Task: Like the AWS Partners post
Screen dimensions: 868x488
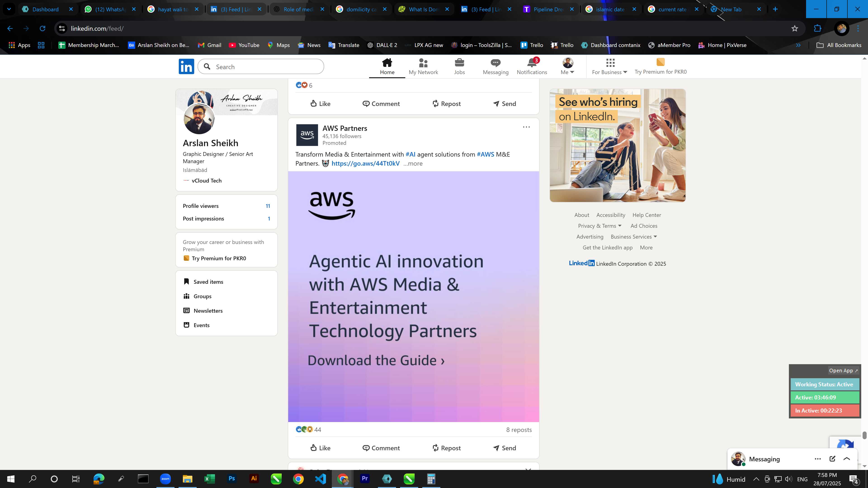Action: [320, 448]
